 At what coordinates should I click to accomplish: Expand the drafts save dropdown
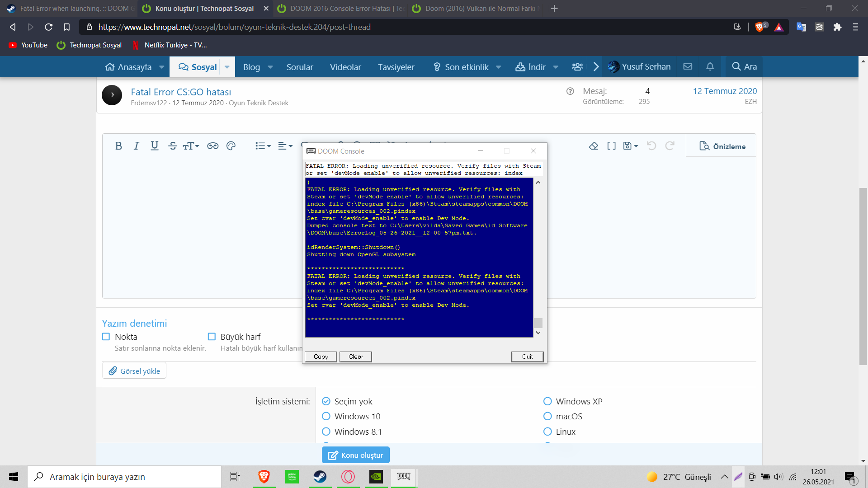click(x=630, y=146)
